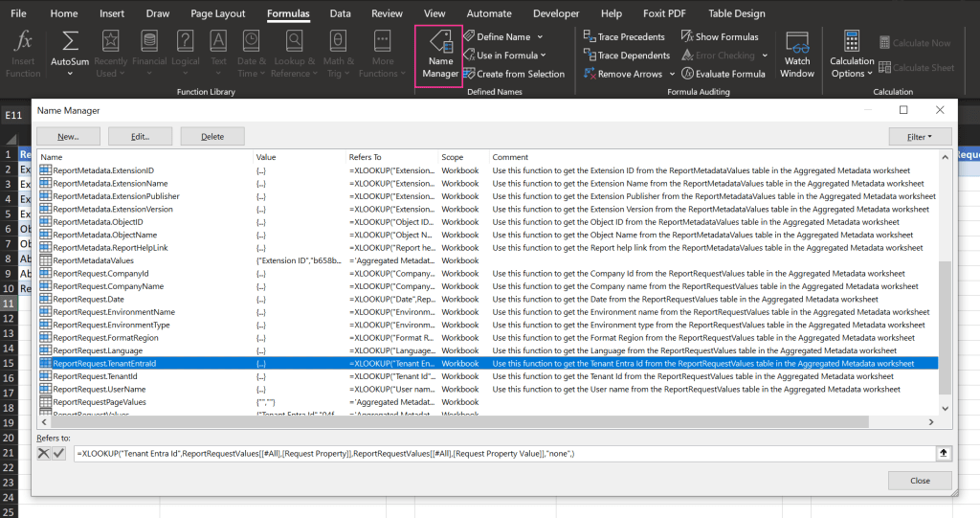Click Evaluate Formula icon

687,74
